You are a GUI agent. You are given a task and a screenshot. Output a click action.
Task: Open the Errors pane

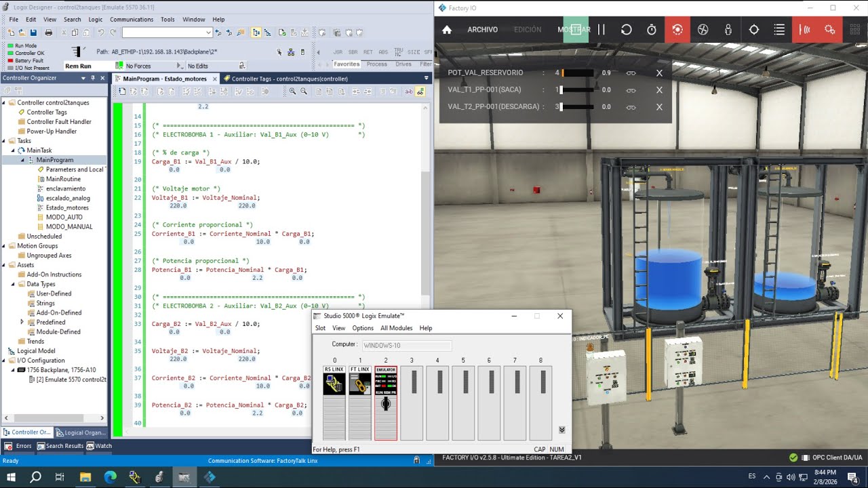pos(18,446)
